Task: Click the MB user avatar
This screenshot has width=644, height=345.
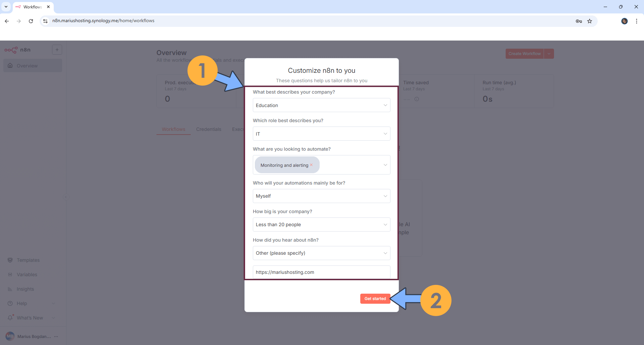Action: (10, 336)
